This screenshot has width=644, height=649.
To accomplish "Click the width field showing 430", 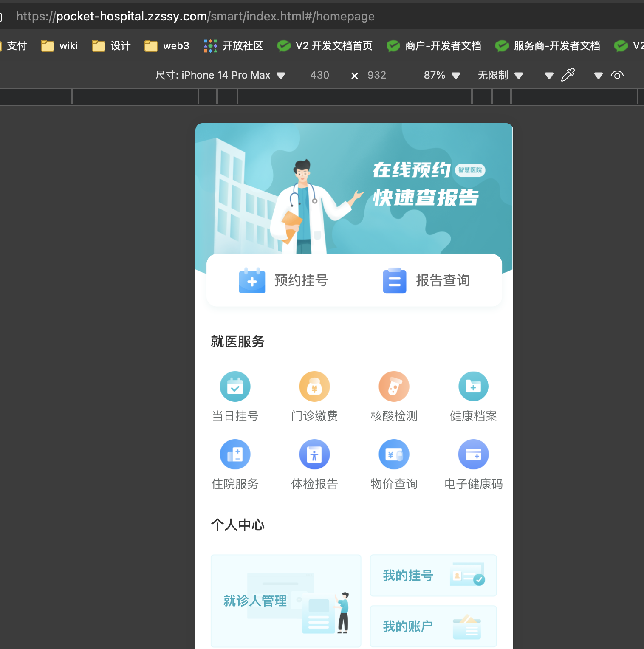I will (x=319, y=75).
